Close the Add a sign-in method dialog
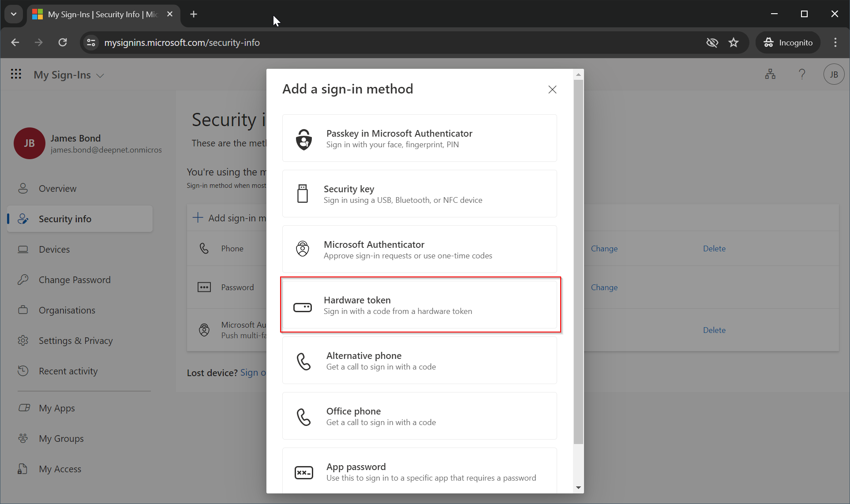 pyautogui.click(x=552, y=90)
